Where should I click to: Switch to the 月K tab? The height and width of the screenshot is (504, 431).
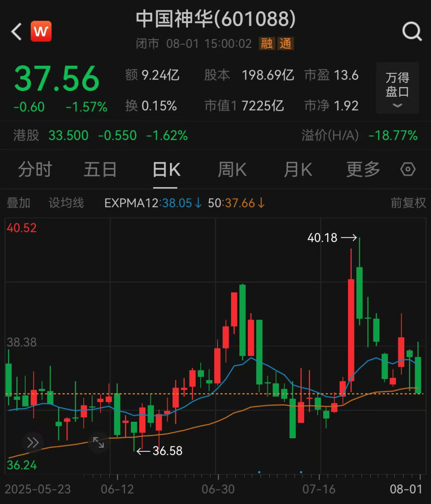(x=298, y=170)
